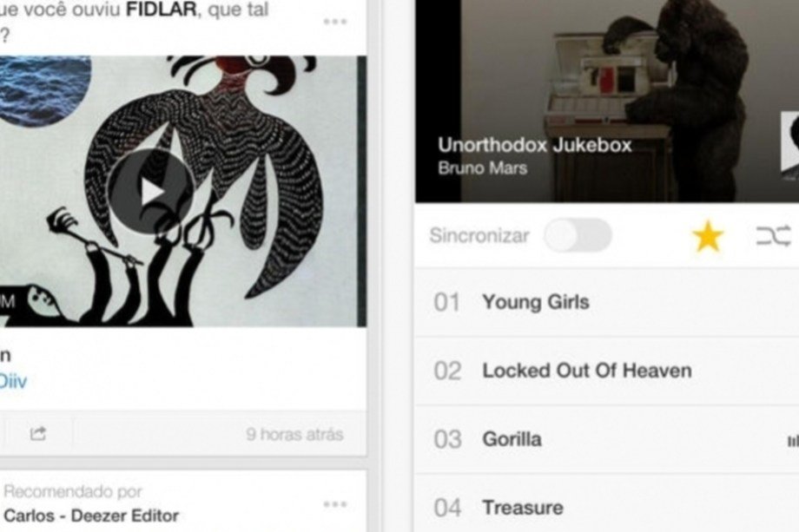Click the next album thumbnail on the right edge

(789, 146)
